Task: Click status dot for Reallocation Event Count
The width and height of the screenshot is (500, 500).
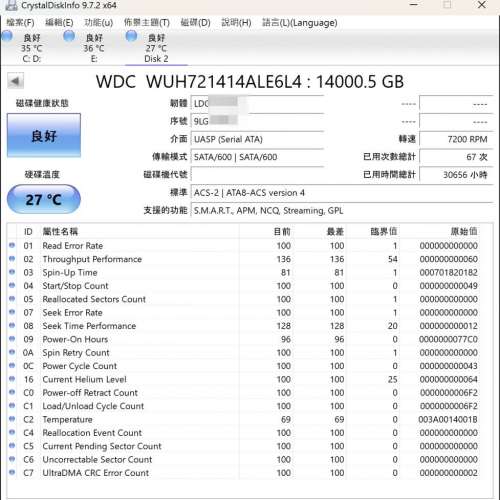Action: click(x=12, y=432)
